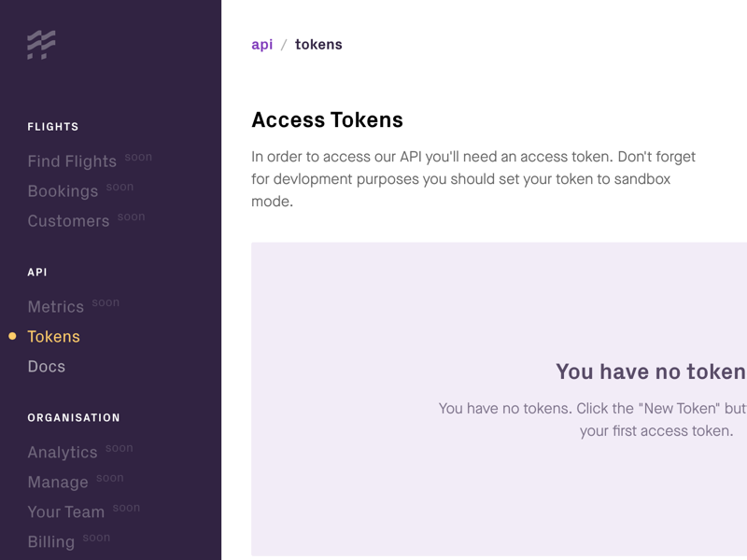Screen dimensions: 747x560
Task: Click the soon badge beside Find Flights
Action: (138, 157)
